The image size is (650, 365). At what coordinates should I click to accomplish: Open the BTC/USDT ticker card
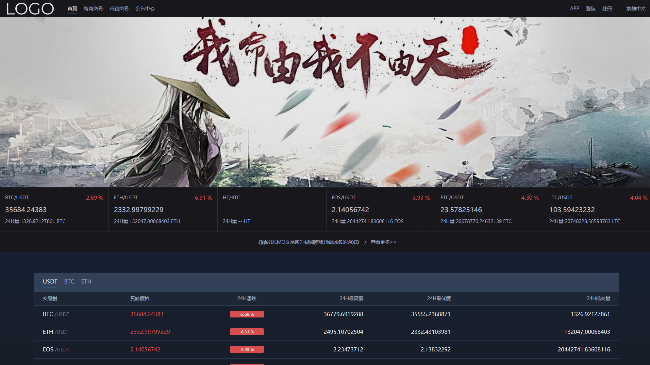click(x=54, y=209)
